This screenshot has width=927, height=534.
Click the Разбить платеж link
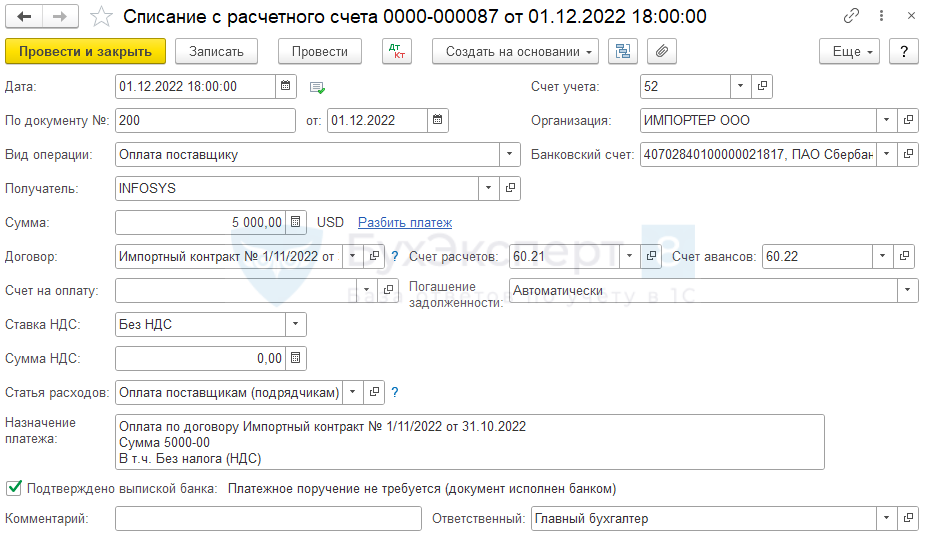click(x=405, y=223)
